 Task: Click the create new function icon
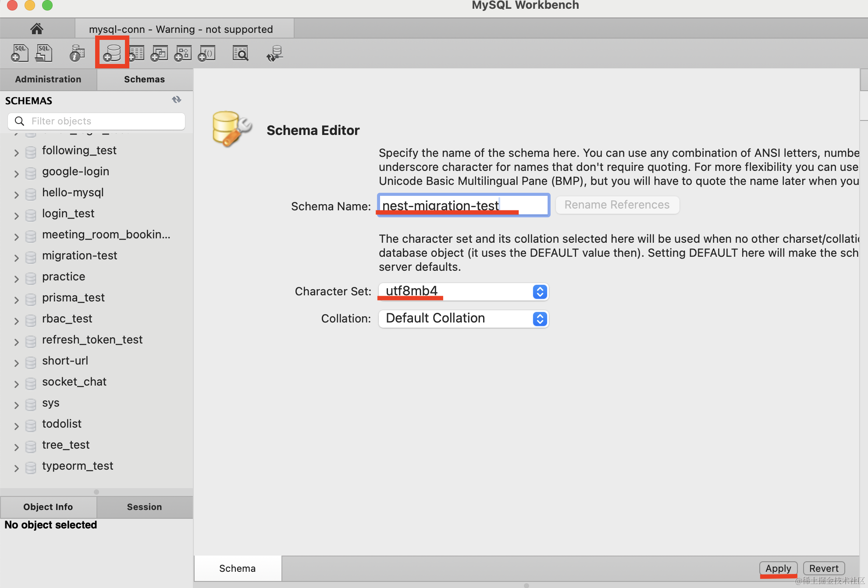207,53
